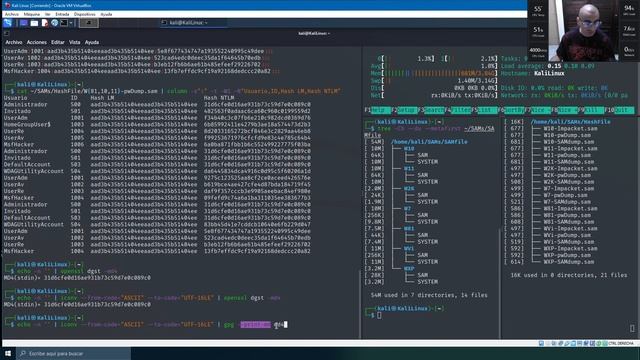Open VirtualBox Archivo menu

point(11,14)
